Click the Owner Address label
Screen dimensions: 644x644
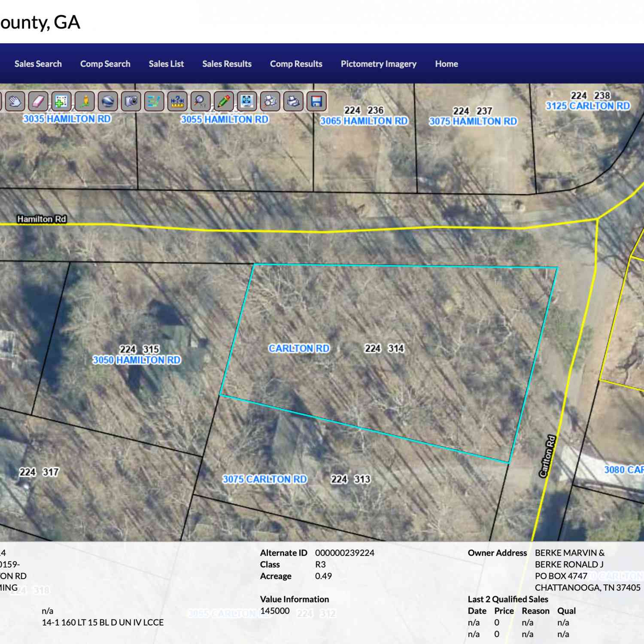497,553
